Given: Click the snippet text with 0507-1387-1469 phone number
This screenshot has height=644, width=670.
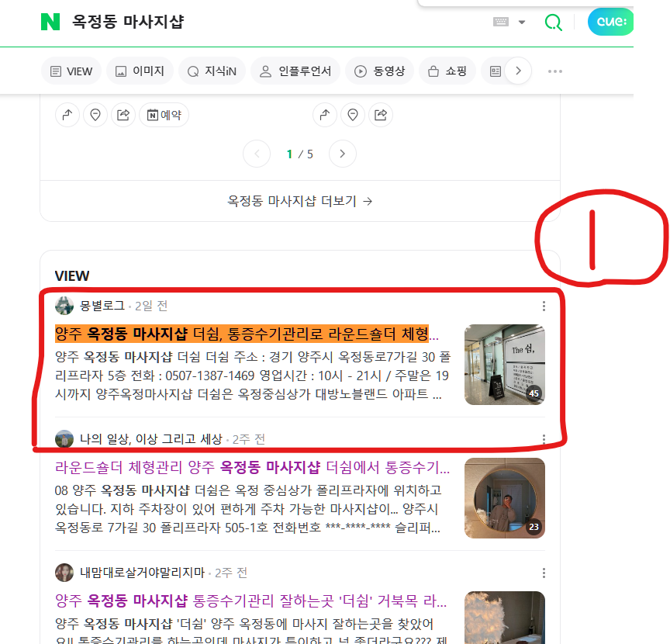Looking at the screenshot, I should (252, 376).
